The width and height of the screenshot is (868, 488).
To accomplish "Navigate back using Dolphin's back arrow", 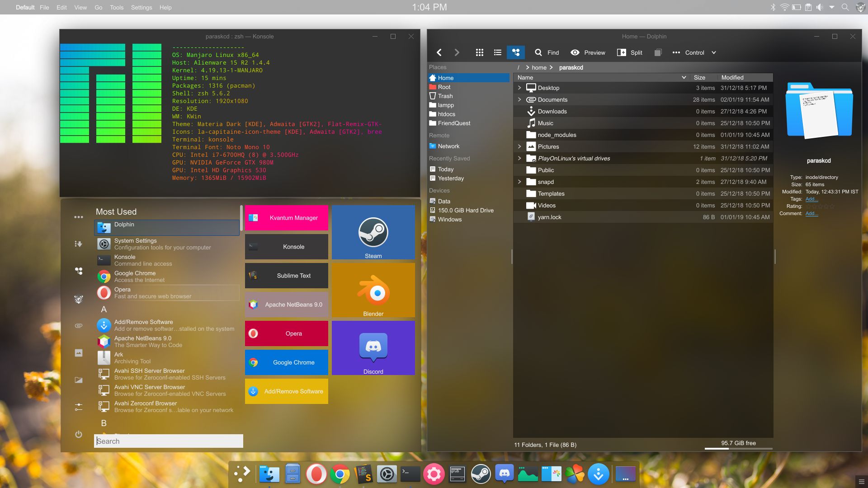I will click(x=439, y=52).
